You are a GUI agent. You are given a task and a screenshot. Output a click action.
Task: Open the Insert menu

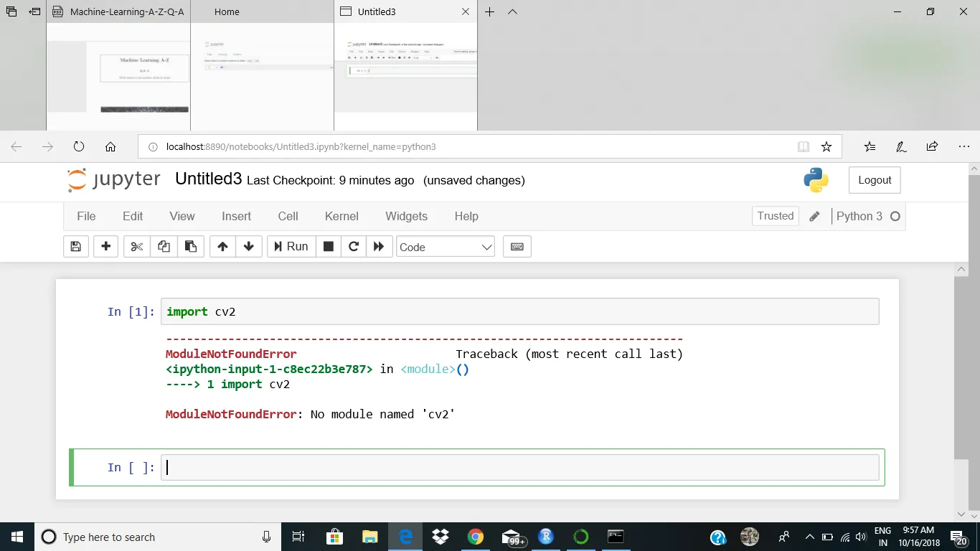pos(237,216)
